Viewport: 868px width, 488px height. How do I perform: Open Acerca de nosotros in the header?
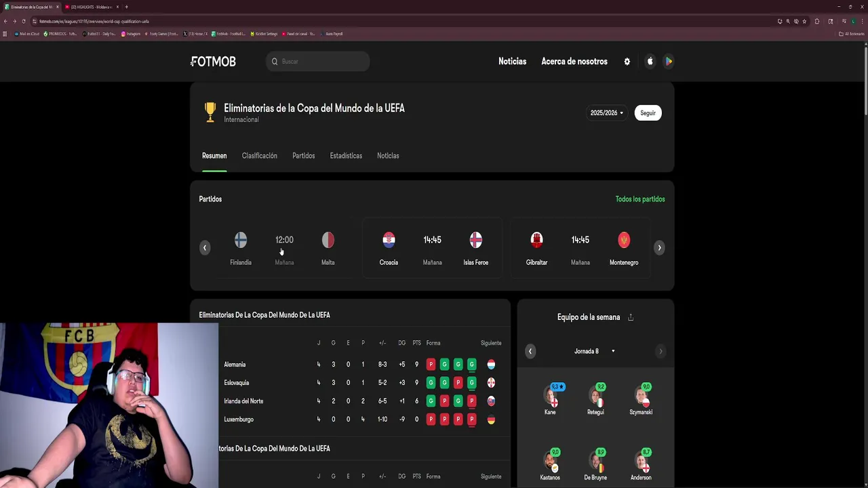coord(574,62)
